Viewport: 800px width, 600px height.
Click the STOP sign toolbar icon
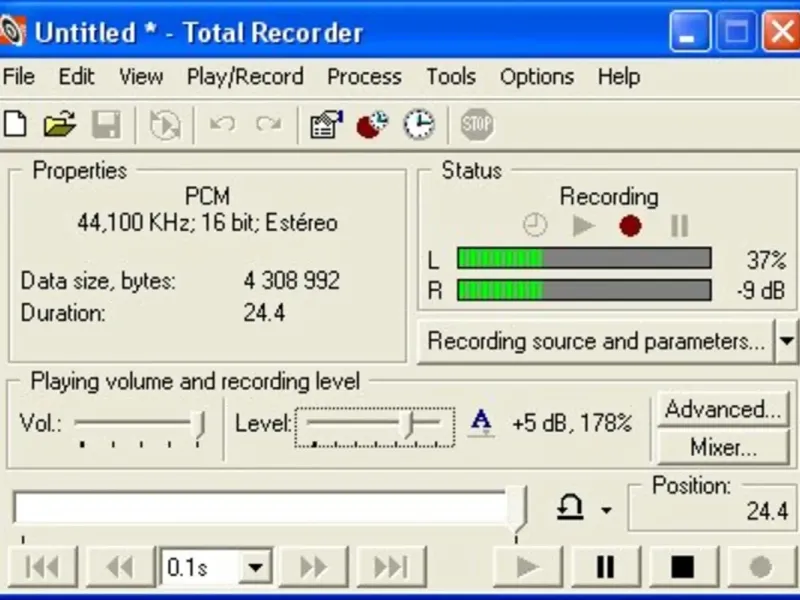[x=477, y=124]
